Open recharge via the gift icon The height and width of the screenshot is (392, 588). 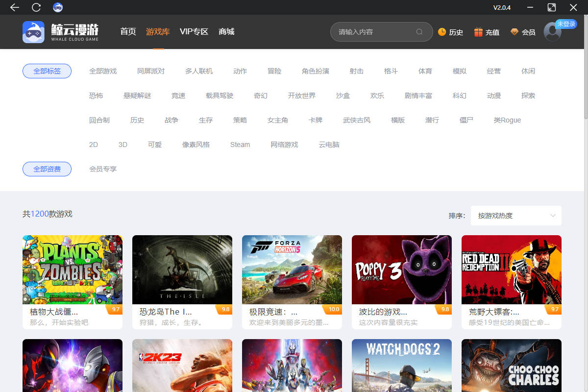click(478, 32)
